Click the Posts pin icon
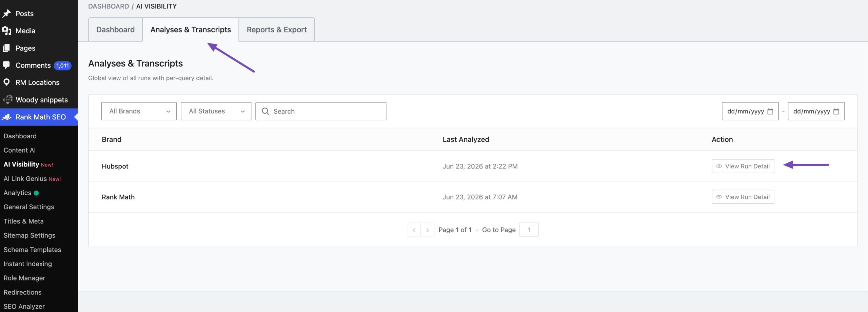Screen dimensions: 868x312 6,14
